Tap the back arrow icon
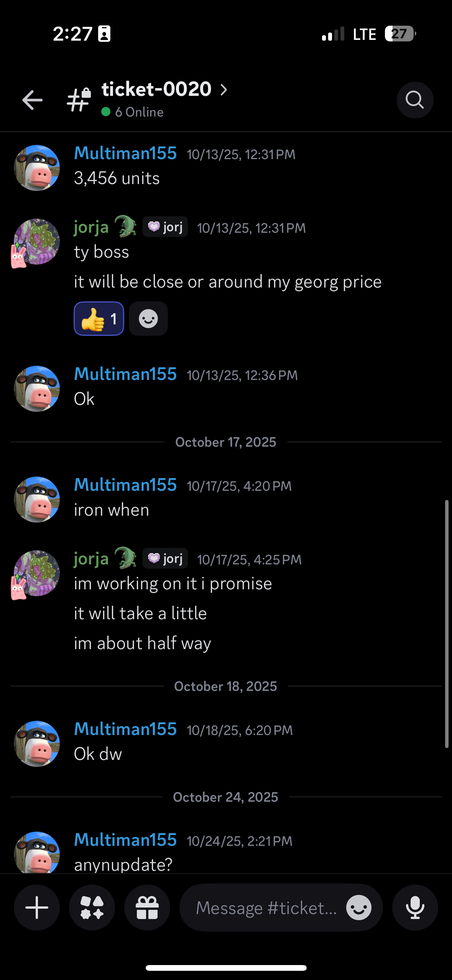 [x=33, y=100]
